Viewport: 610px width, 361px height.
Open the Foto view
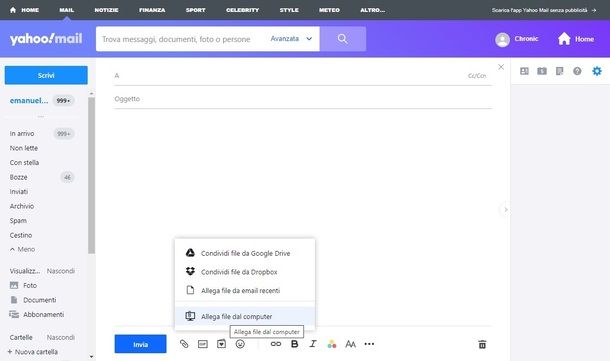[x=23, y=285]
